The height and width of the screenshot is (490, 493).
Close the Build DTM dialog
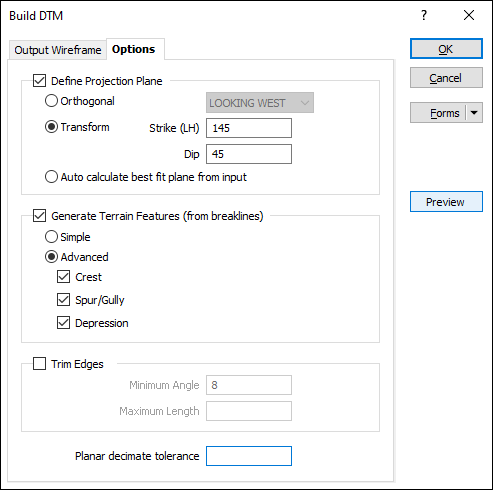pyautogui.click(x=469, y=15)
